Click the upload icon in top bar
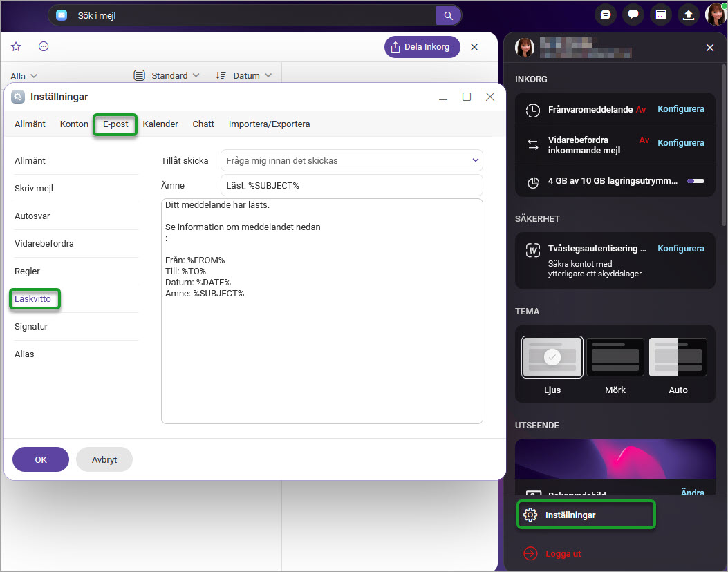The height and width of the screenshot is (572, 728). 688,15
